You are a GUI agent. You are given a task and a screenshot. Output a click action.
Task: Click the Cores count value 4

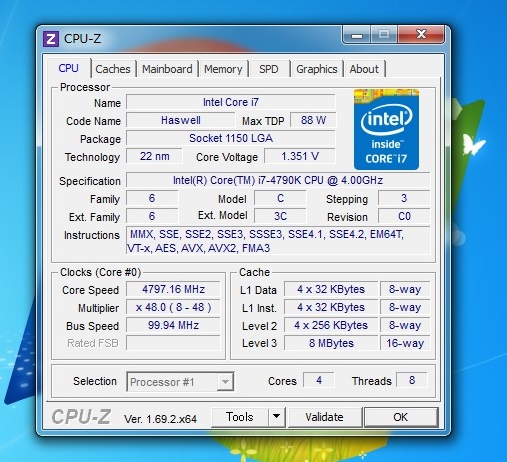[319, 380]
